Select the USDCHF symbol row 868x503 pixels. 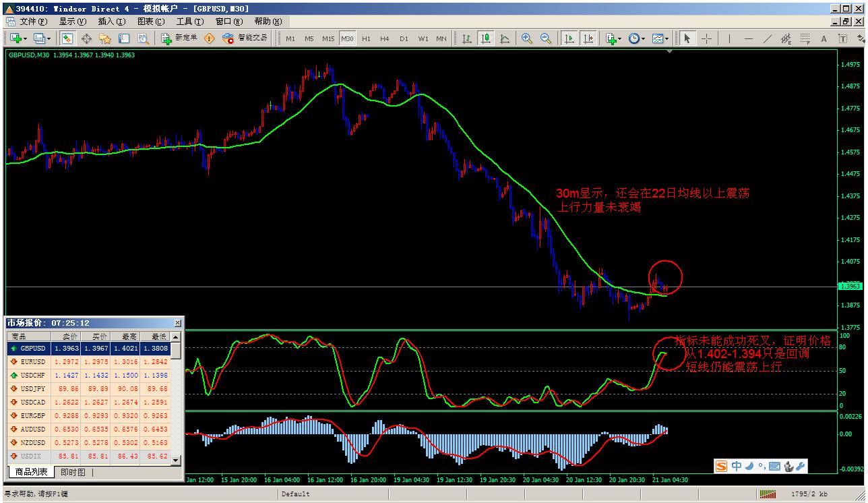pyautogui.click(x=88, y=376)
